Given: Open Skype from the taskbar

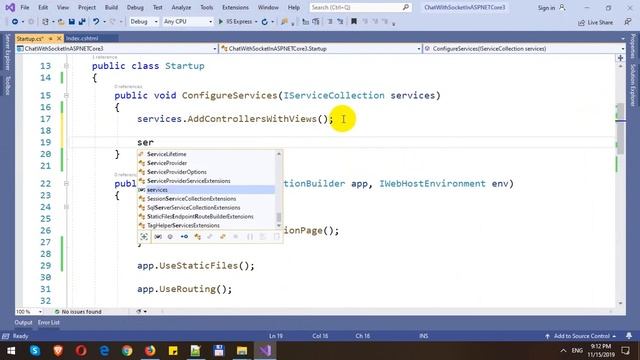Looking at the screenshot, I should pos(35,351).
